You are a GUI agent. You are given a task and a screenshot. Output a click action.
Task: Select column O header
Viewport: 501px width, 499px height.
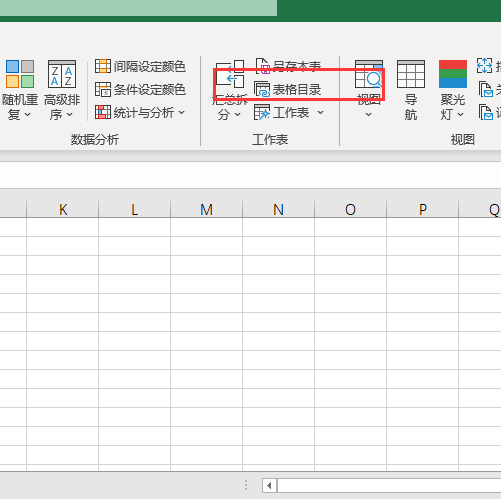[x=350, y=209]
